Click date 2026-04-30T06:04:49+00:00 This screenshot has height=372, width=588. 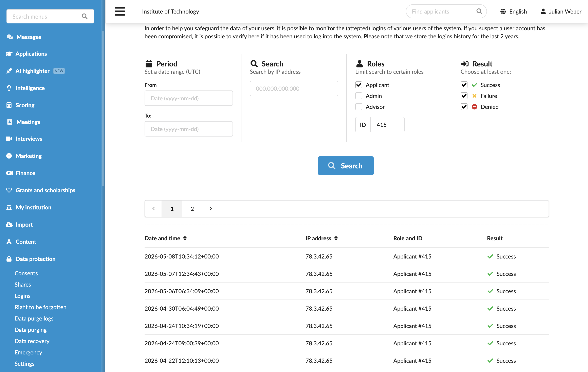182,308
